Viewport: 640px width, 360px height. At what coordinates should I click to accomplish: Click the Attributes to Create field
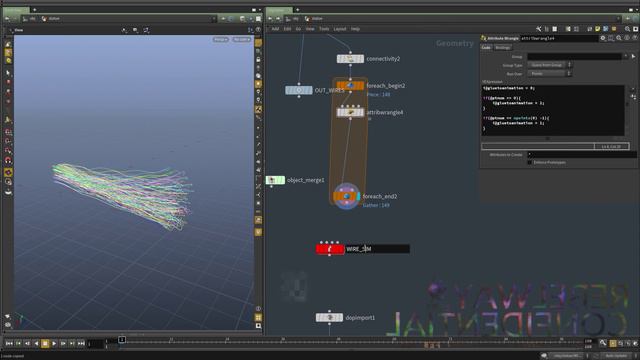[582, 155]
